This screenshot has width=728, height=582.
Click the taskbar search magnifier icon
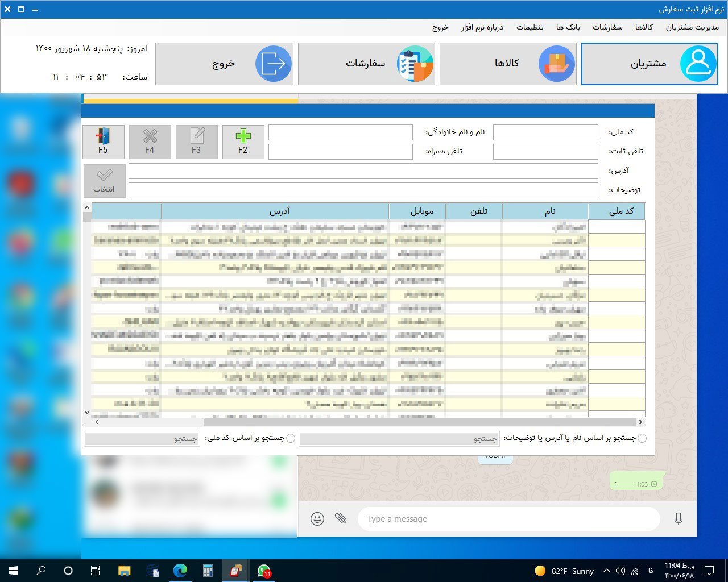click(x=41, y=571)
